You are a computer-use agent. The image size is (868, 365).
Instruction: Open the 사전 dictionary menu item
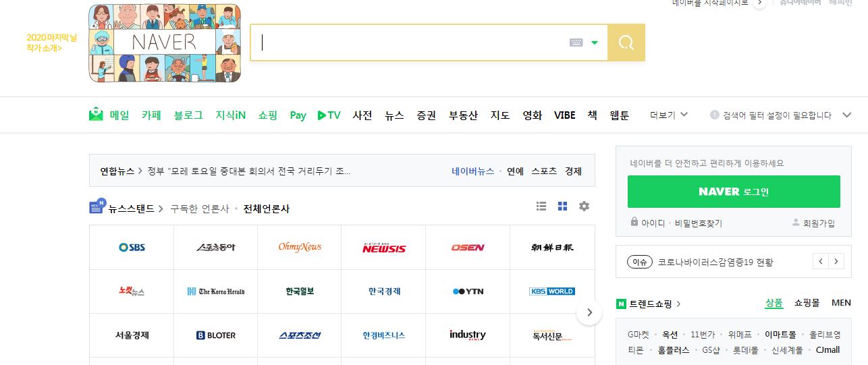[x=362, y=115]
